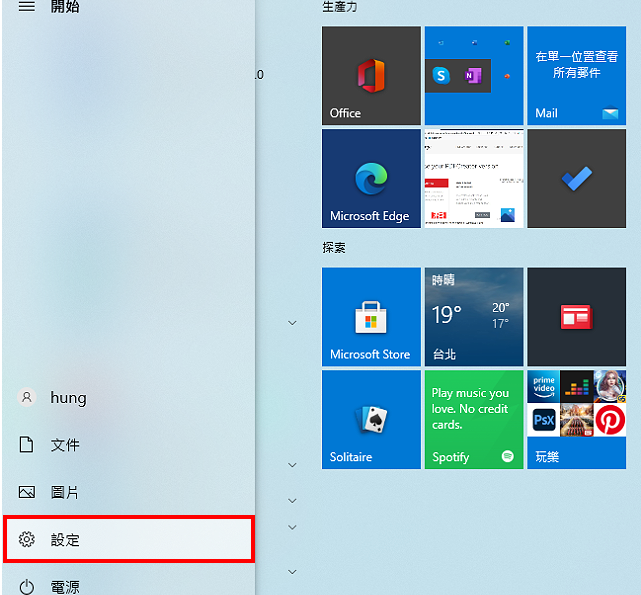Open 圖片 pictures folder
Screen dimensions: 641x595
point(128,492)
